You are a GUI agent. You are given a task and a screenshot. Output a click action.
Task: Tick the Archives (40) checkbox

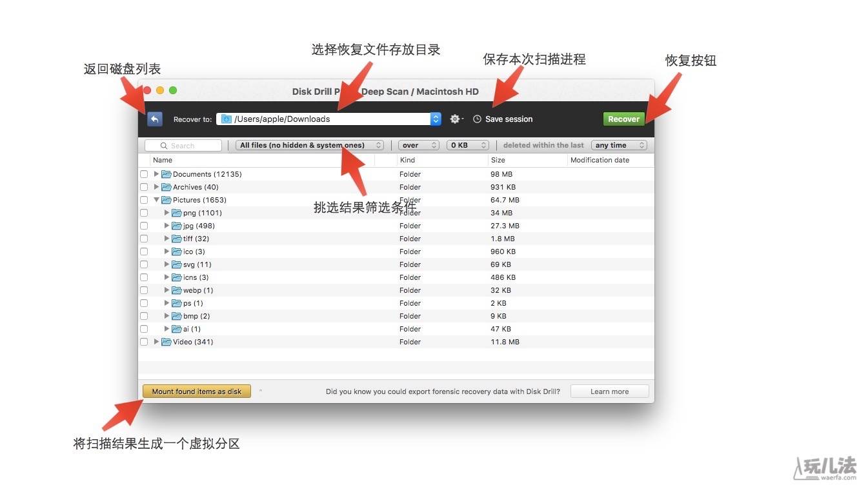coord(144,187)
